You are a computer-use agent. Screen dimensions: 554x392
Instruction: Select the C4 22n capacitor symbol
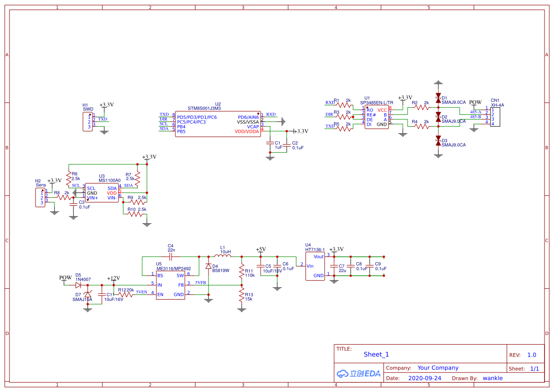coord(171,256)
